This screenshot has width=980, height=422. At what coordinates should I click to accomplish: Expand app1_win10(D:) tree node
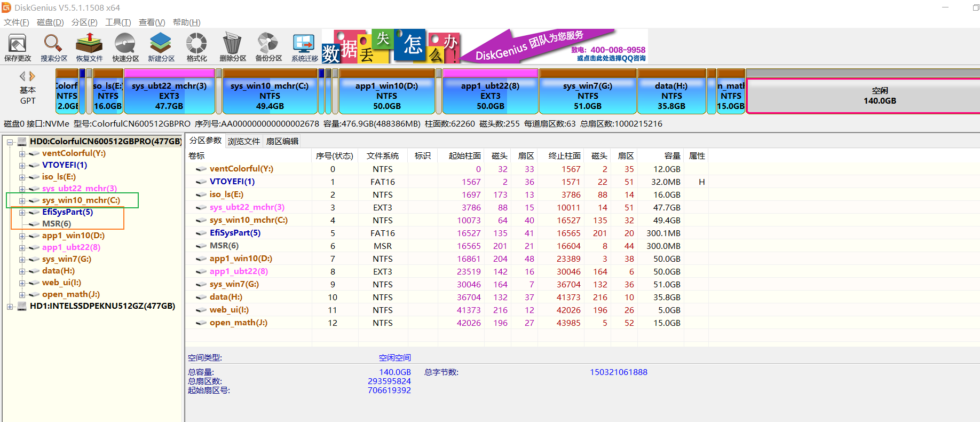22,236
